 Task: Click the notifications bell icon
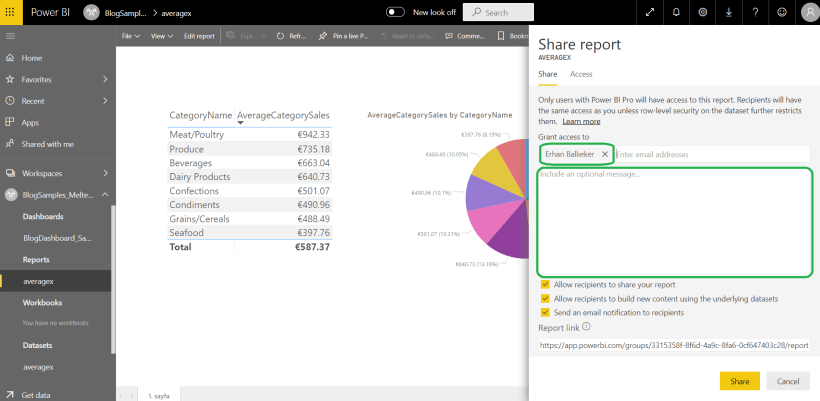point(677,12)
